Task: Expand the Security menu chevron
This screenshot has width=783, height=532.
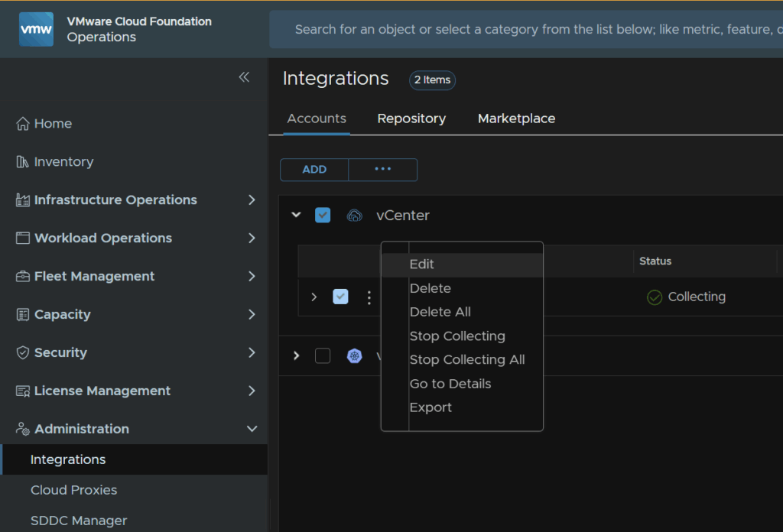Action: 252,352
